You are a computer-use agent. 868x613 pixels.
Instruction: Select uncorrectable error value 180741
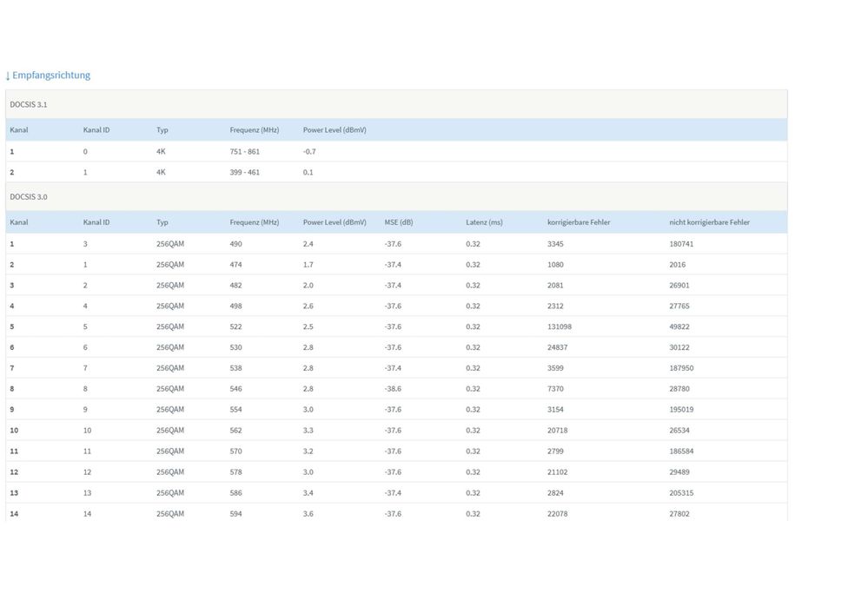click(x=681, y=244)
